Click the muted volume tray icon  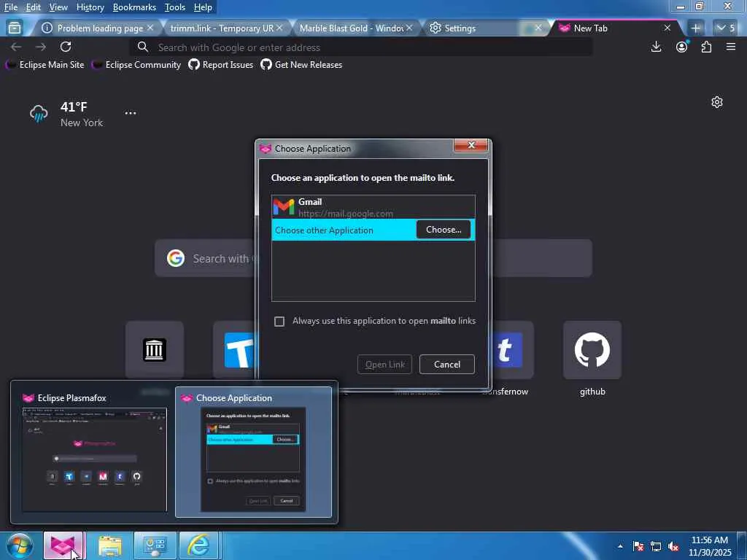[x=673, y=546]
